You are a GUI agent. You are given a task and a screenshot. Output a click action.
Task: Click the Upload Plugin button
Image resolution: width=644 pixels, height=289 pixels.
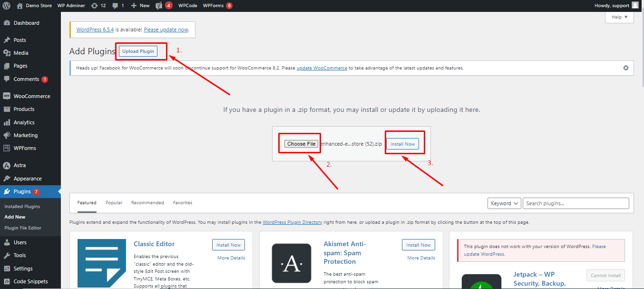pyautogui.click(x=138, y=51)
